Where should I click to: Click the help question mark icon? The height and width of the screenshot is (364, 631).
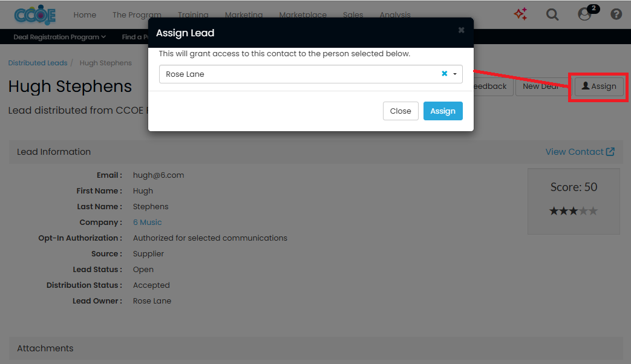616,14
